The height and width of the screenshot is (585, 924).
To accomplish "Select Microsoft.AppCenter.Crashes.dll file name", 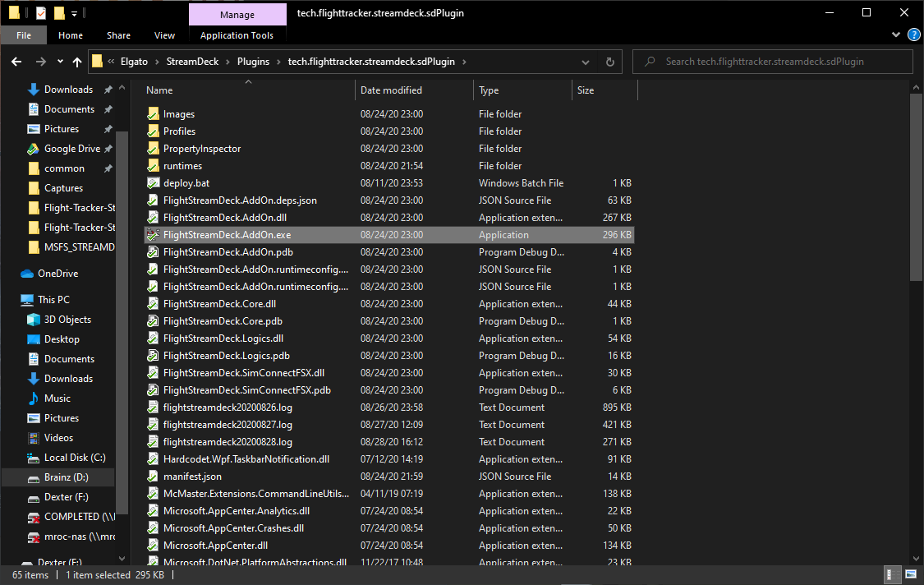I will pos(233,528).
